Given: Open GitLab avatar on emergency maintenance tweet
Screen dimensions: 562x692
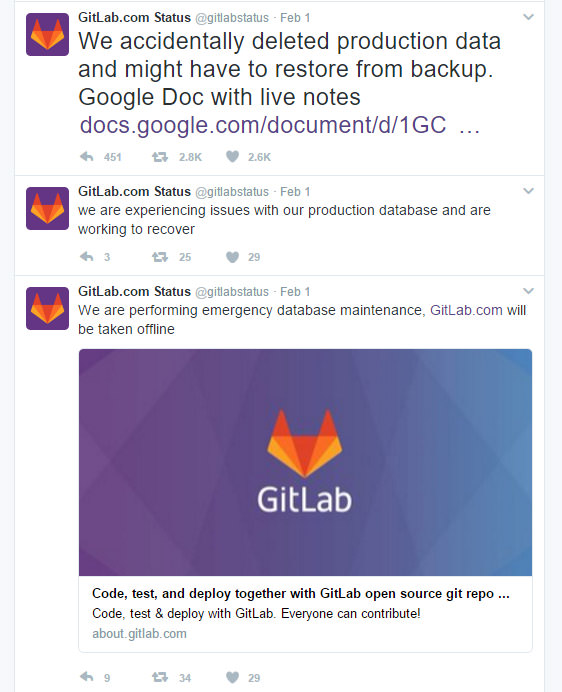Looking at the screenshot, I should click(x=47, y=308).
